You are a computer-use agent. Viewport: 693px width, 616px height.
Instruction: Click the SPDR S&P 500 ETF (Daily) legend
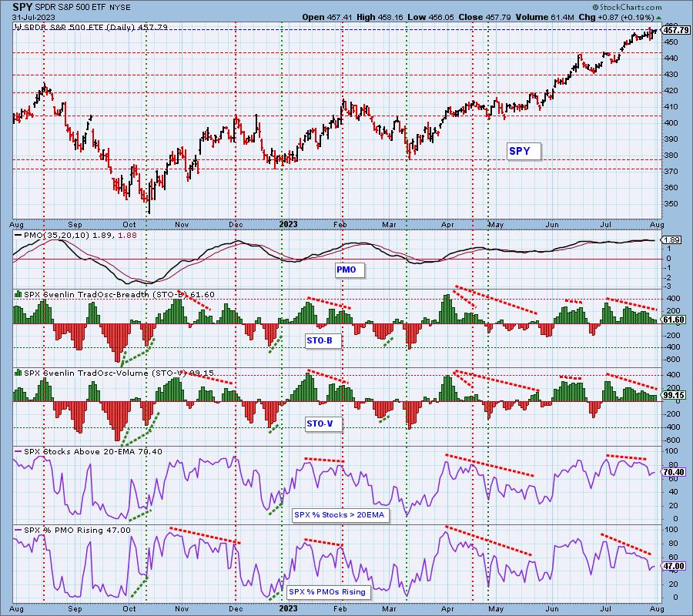[x=95, y=28]
